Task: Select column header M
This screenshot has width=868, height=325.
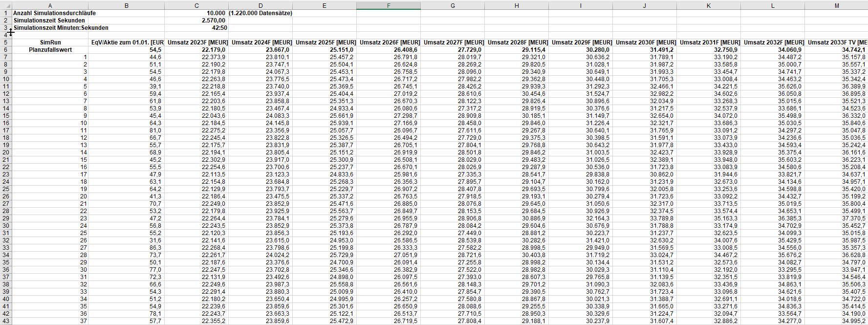Action: point(837,5)
